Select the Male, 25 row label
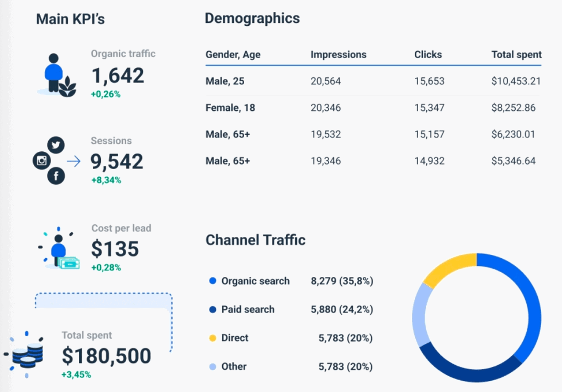Image resolution: width=562 pixels, height=392 pixels. point(225,81)
